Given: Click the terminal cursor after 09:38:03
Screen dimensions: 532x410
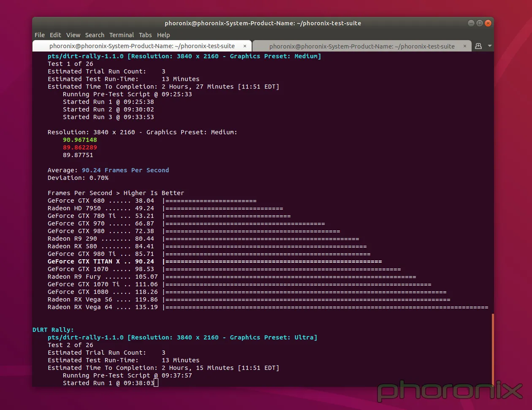Looking at the screenshot, I should pos(156,383).
